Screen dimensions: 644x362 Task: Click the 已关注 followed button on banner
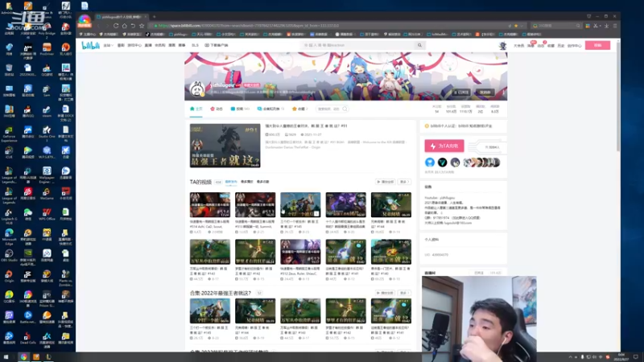pos(461,93)
